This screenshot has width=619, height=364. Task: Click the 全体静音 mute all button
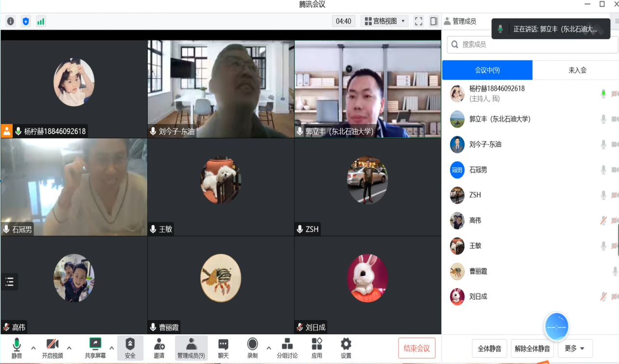pos(490,348)
